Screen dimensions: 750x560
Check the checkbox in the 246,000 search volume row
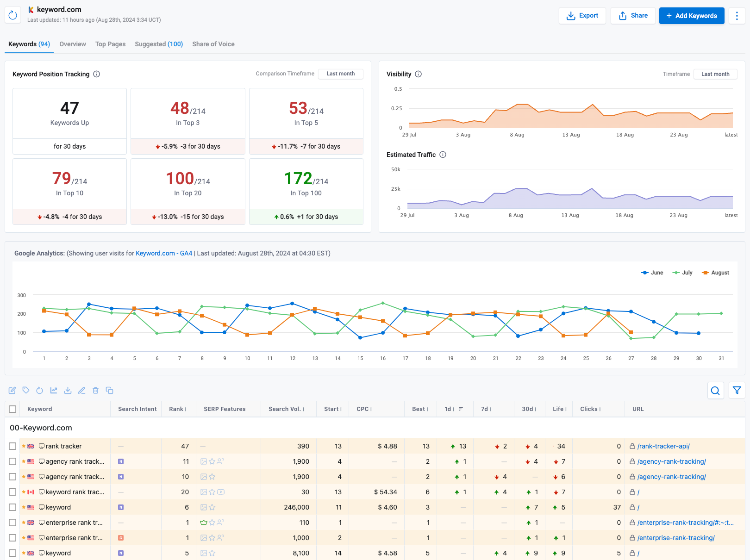pos(12,507)
